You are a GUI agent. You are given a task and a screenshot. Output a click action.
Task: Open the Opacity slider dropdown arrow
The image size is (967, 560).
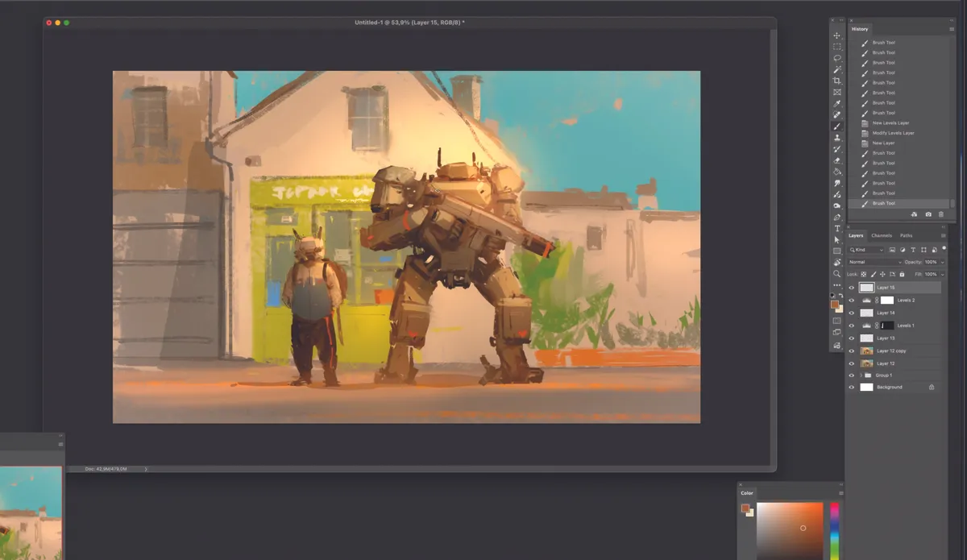pyautogui.click(x=942, y=263)
